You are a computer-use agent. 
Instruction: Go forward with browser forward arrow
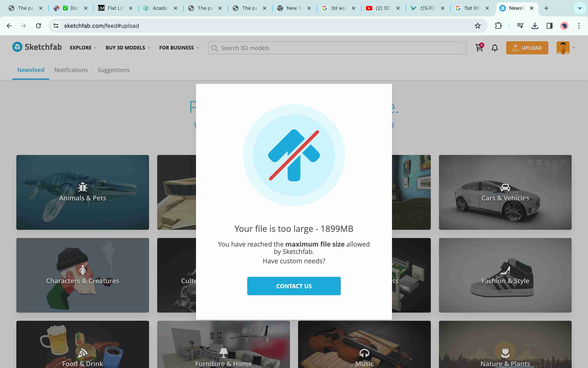[x=23, y=26]
